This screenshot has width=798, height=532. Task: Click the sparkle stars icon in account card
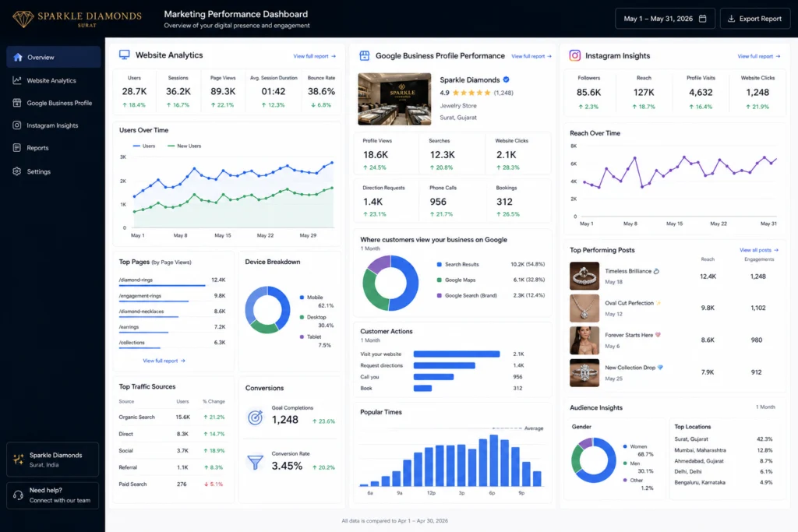pos(19,460)
